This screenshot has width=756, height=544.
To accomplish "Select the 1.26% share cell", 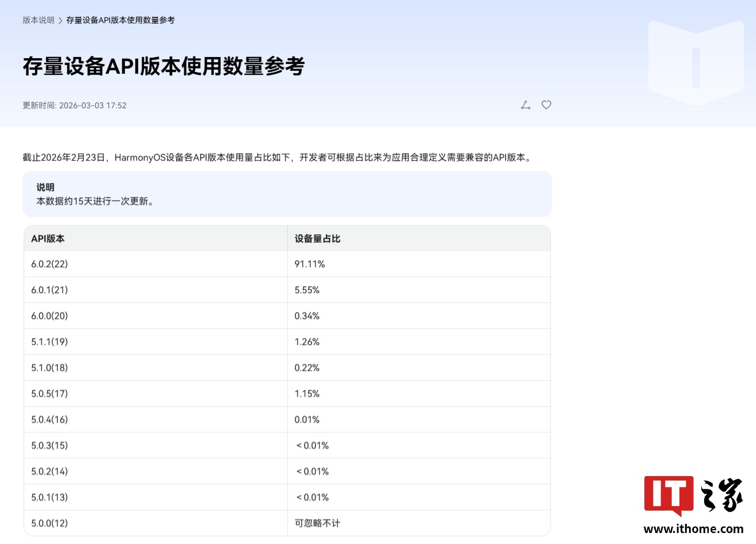I will pyautogui.click(x=419, y=342).
